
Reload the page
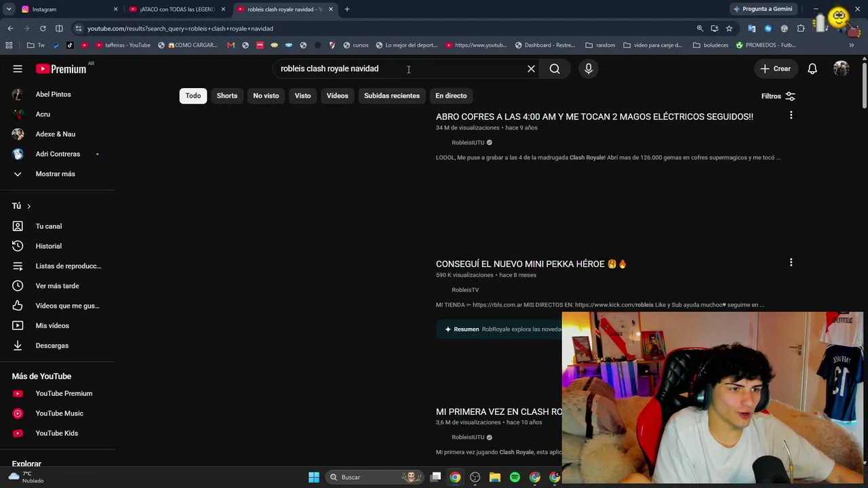pos(43,28)
